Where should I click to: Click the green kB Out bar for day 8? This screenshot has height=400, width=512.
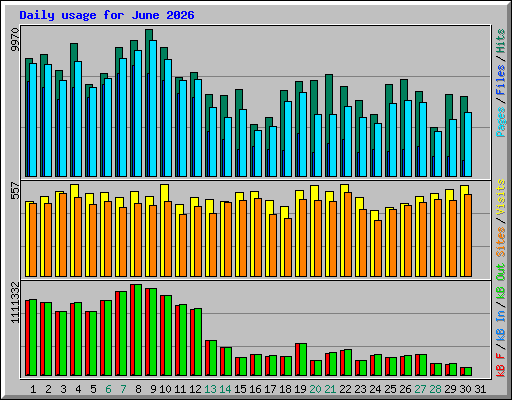pyautogui.click(x=138, y=330)
